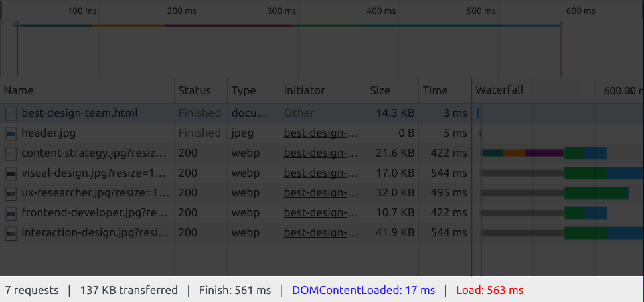
Task: Click the visual-design.jpg thumbnail icon
Action: 11,173
